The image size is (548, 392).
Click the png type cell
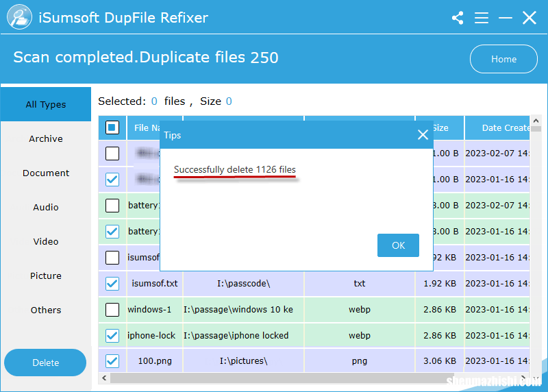[359, 361]
